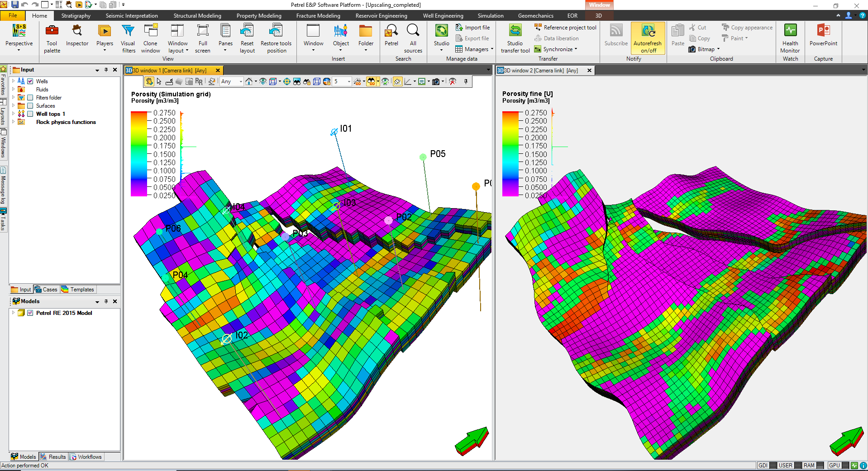This screenshot has height=471, width=868.
Task: Click Import file button
Action: click(x=472, y=28)
